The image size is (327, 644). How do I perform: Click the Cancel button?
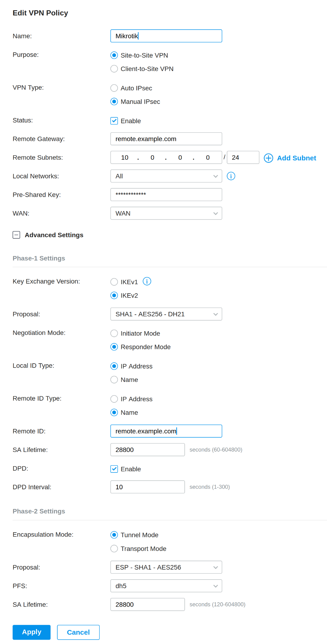pyautogui.click(x=78, y=632)
